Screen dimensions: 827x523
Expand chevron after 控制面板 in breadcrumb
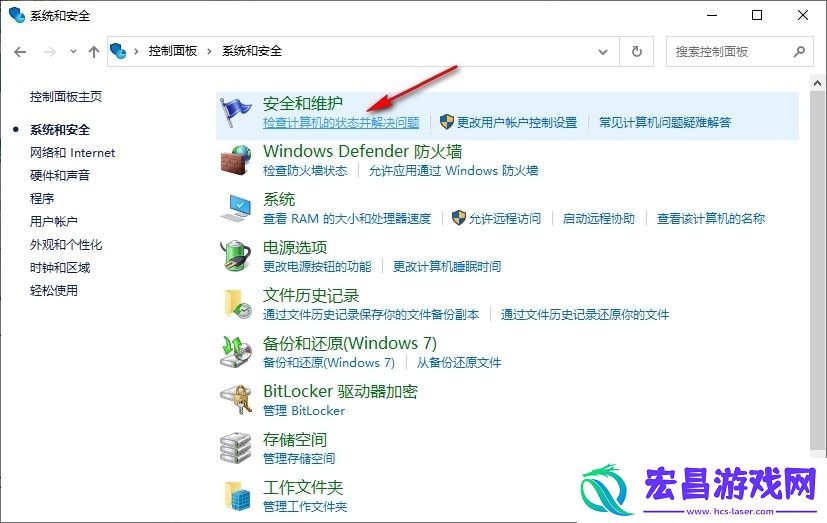[209, 51]
